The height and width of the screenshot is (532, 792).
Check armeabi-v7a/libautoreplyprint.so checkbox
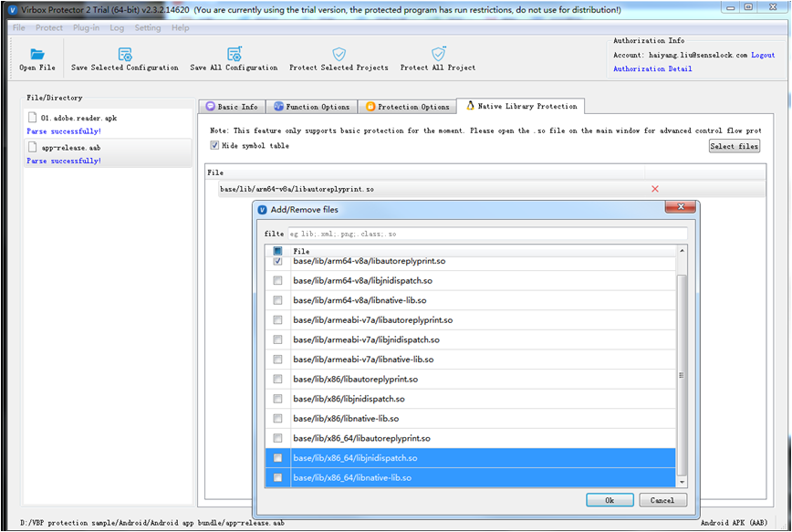(277, 319)
